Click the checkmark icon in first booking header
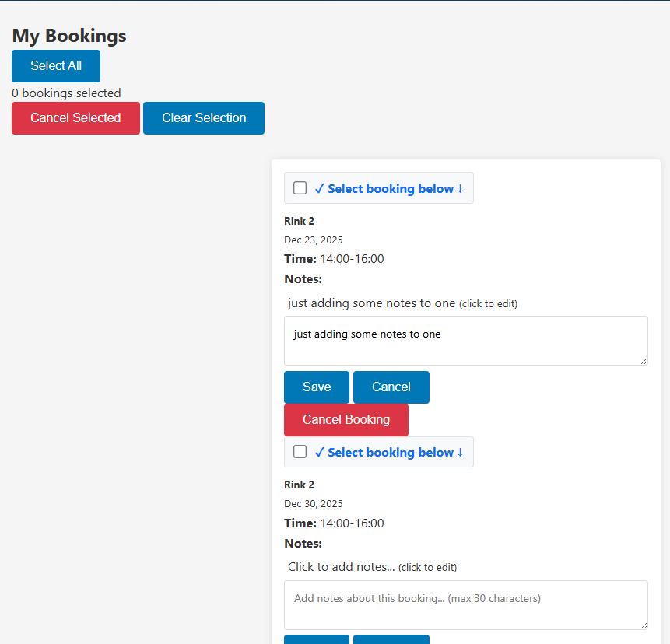The image size is (670, 644). [318, 188]
